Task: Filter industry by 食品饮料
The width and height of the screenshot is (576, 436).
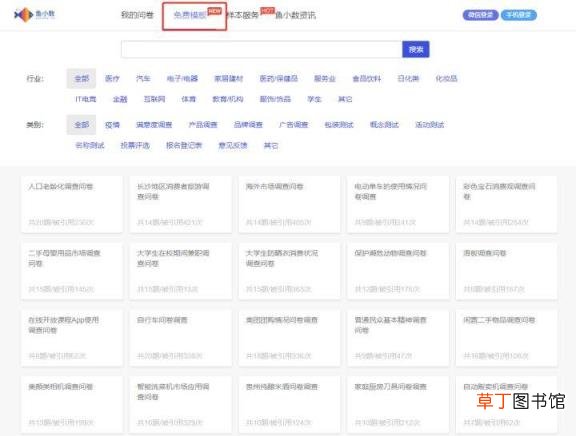Action: (367, 79)
